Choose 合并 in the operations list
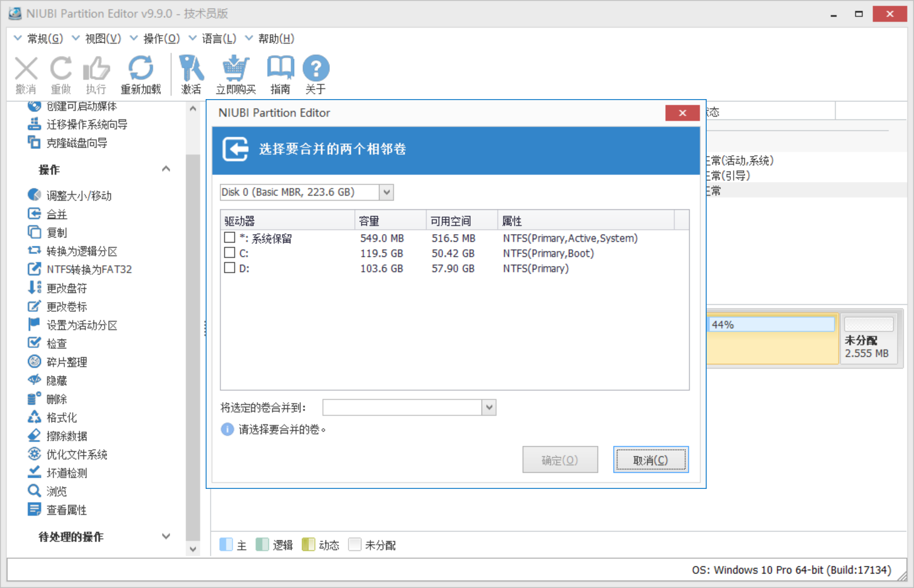 tap(48, 214)
